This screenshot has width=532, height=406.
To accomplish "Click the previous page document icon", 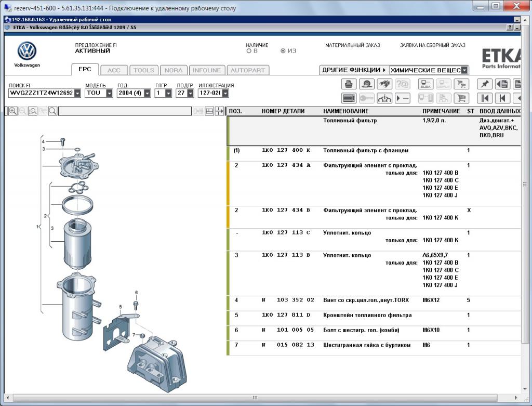I will [502, 84].
